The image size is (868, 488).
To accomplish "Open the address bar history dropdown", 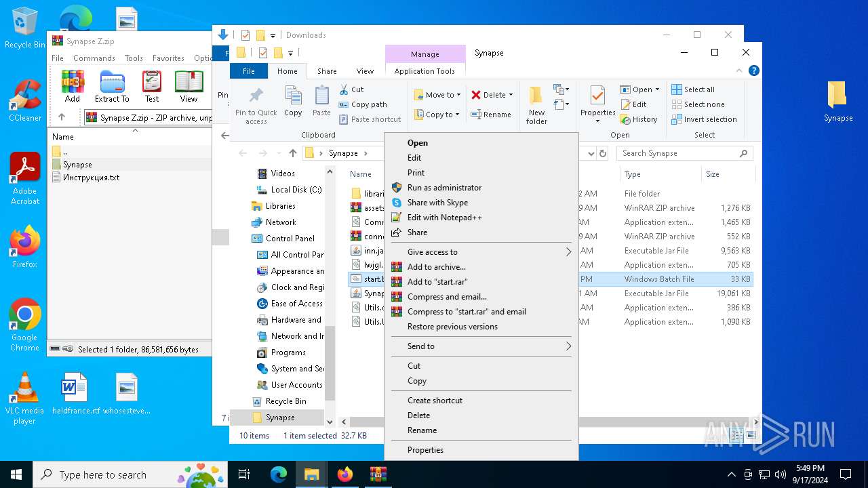I will pos(590,153).
